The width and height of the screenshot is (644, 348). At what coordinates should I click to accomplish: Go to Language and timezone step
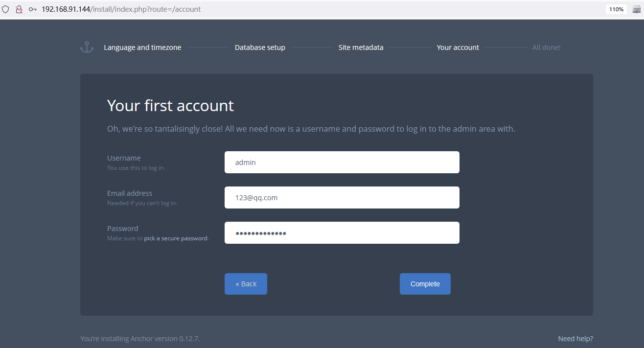point(142,47)
